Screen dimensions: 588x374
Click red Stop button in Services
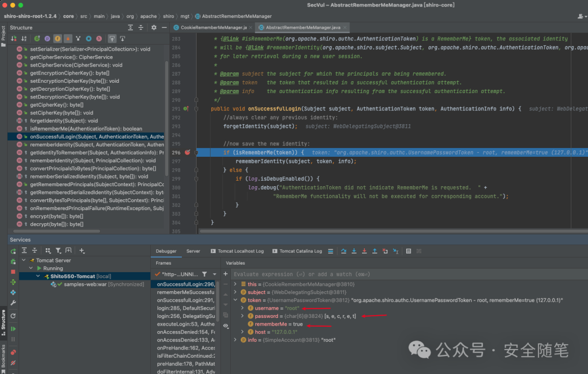13,272
